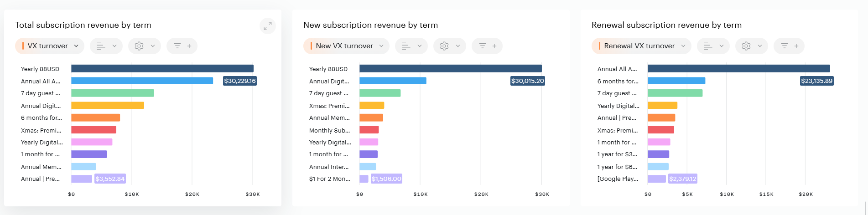Open gear settings in New subscription panel

point(449,46)
